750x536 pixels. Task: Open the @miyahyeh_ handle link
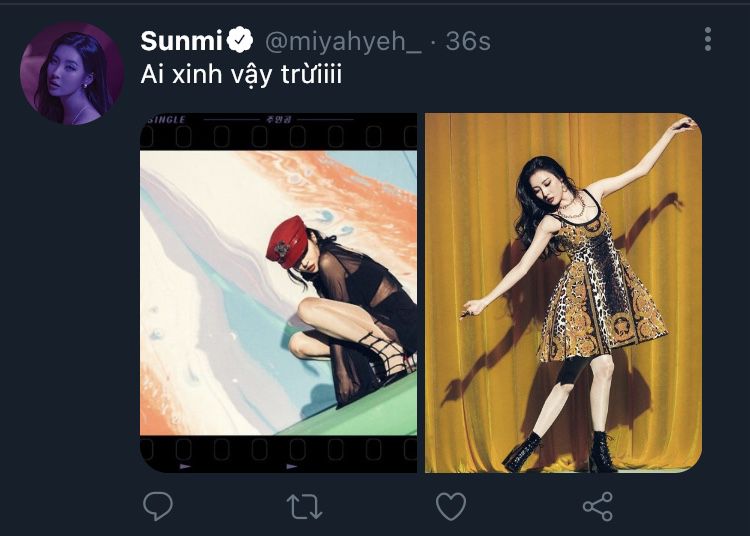(342, 41)
